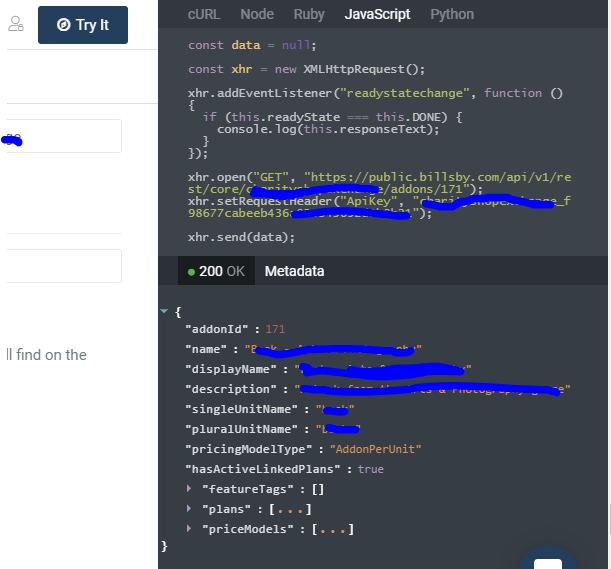Click the user lock icon

coord(16,24)
